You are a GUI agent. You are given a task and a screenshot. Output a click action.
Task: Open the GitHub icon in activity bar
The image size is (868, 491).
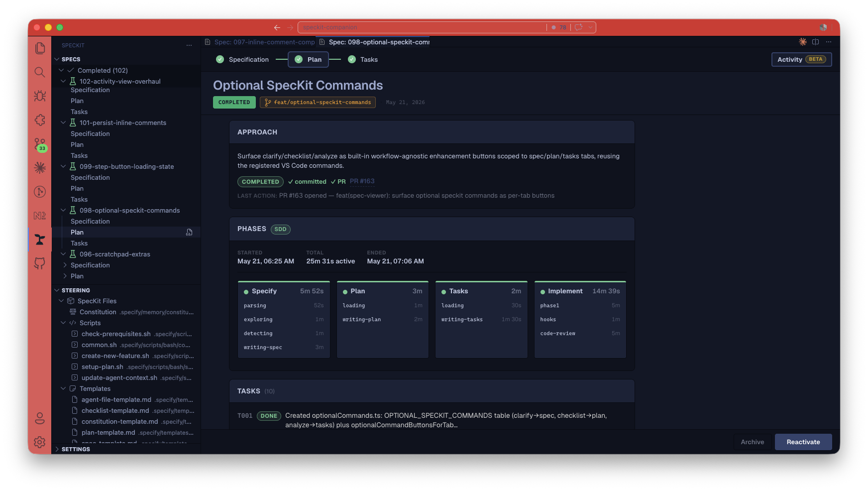coord(40,263)
